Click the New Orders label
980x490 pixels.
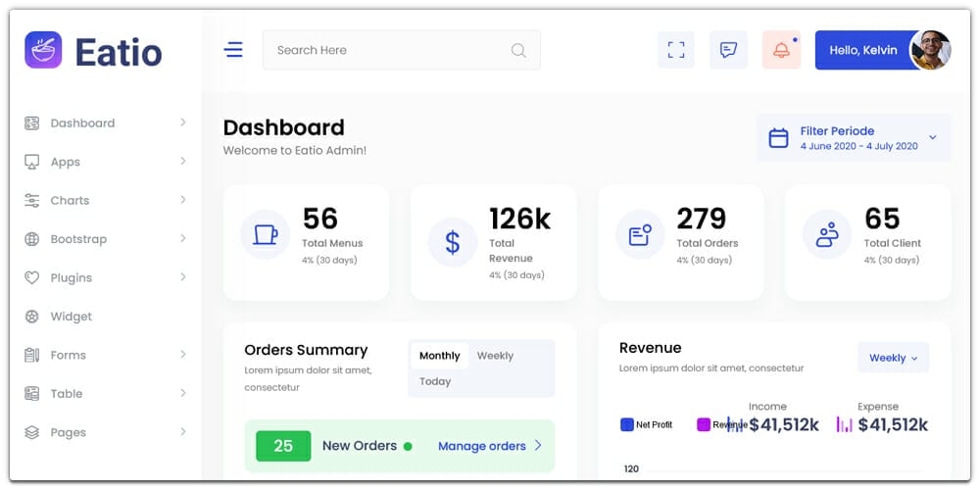click(x=360, y=446)
